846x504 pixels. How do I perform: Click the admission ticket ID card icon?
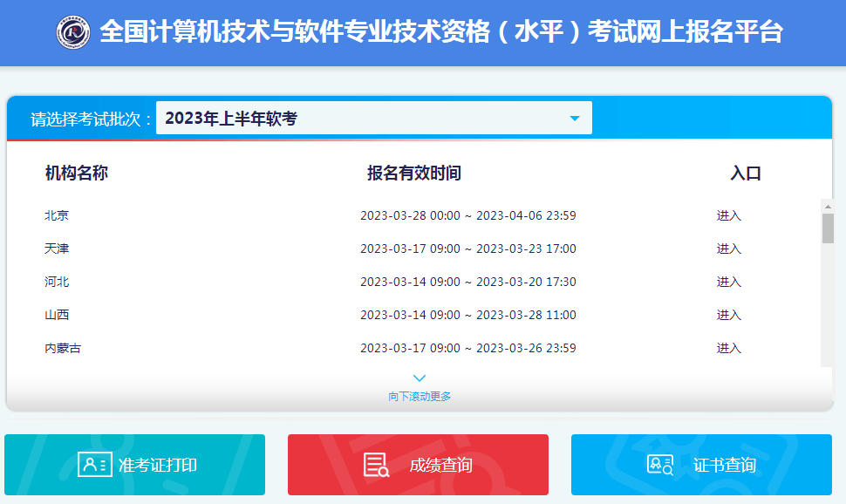pos(94,465)
